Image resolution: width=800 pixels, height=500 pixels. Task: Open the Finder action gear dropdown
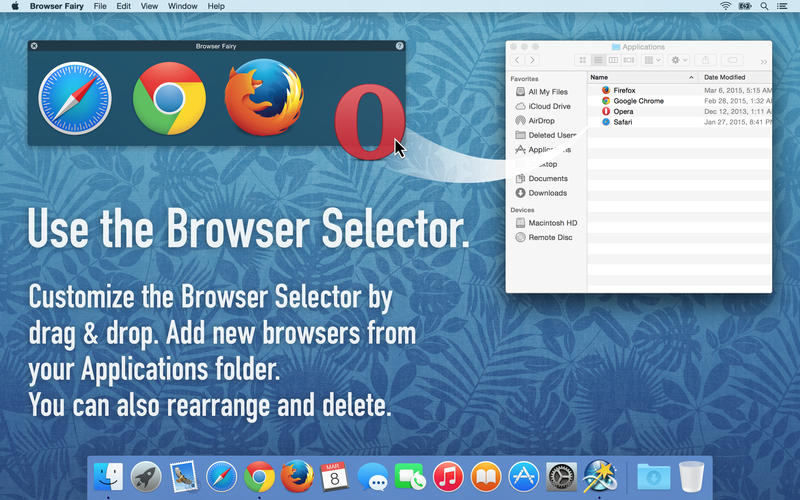click(x=677, y=61)
